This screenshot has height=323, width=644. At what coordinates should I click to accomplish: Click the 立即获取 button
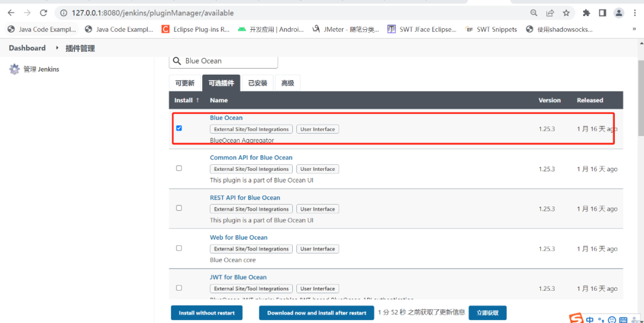pos(488,313)
